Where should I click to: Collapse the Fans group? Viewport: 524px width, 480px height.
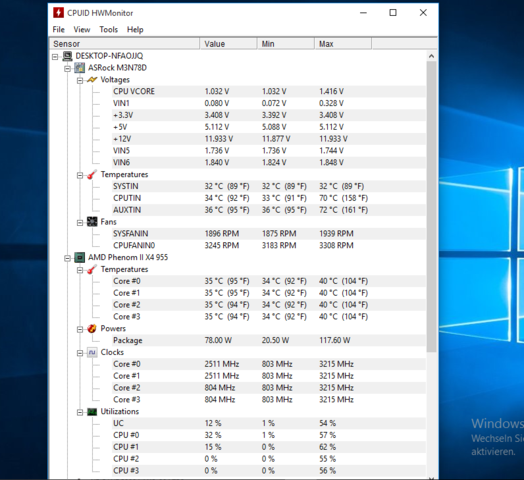tap(80, 223)
